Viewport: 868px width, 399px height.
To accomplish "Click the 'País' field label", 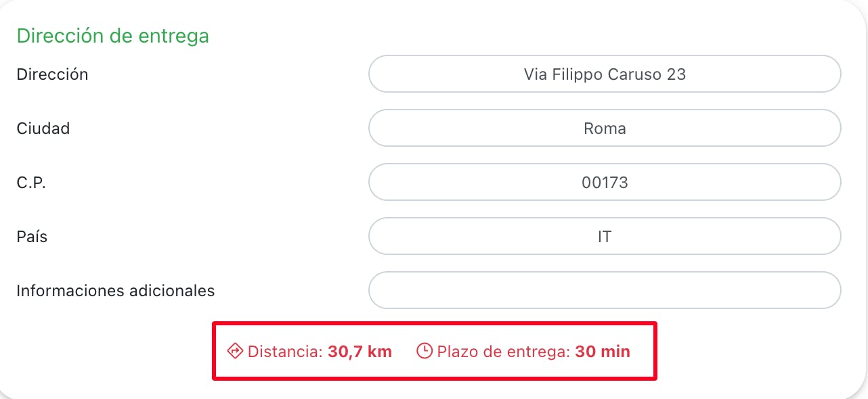I will 32,237.
